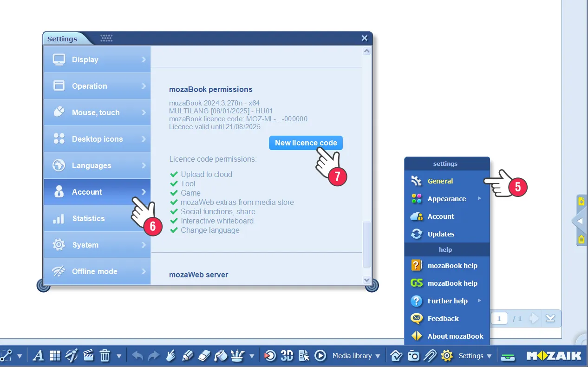Click the paint bucket fill tool
588x367 pixels.
click(221, 356)
